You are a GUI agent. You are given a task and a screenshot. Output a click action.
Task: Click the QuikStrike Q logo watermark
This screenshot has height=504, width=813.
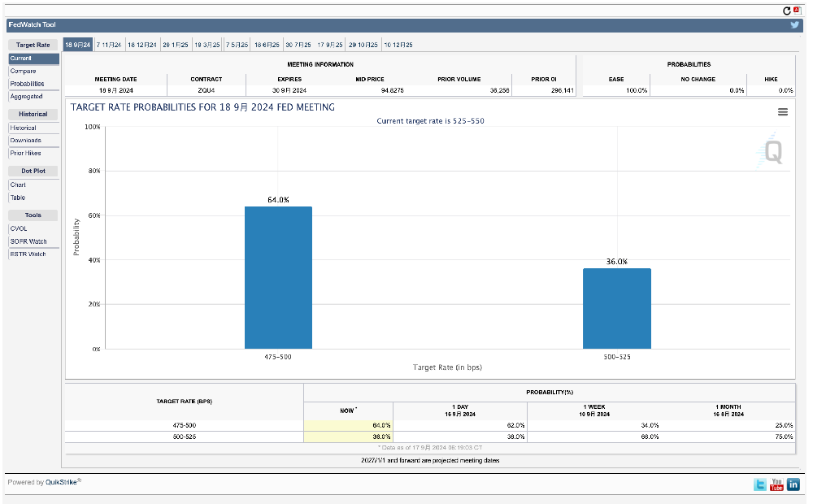772,152
